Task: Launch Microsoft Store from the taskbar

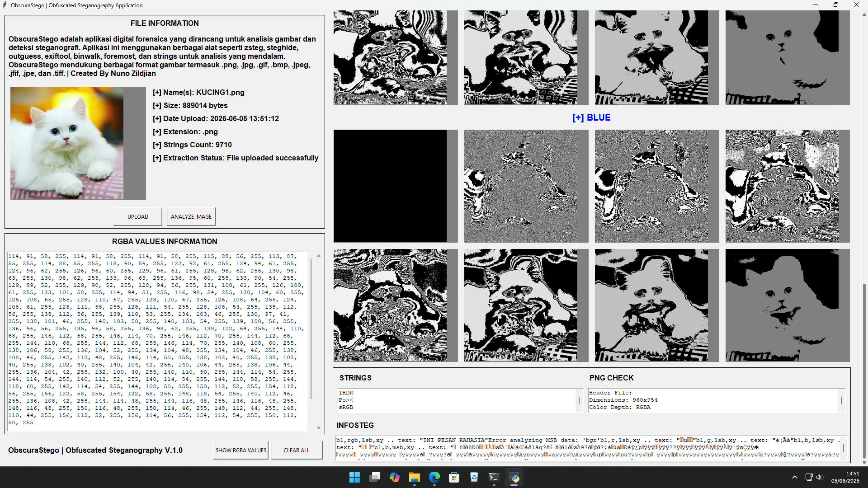Action: click(x=454, y=477)
